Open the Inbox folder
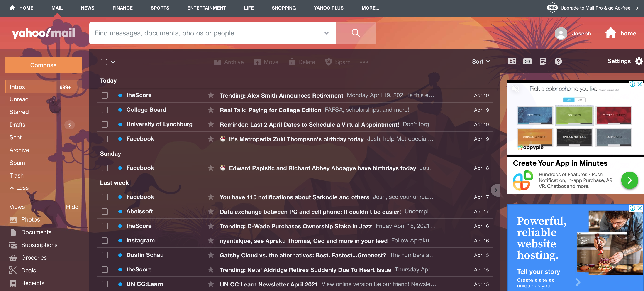This screenshot has height=291, width=644. coord(43,87)
